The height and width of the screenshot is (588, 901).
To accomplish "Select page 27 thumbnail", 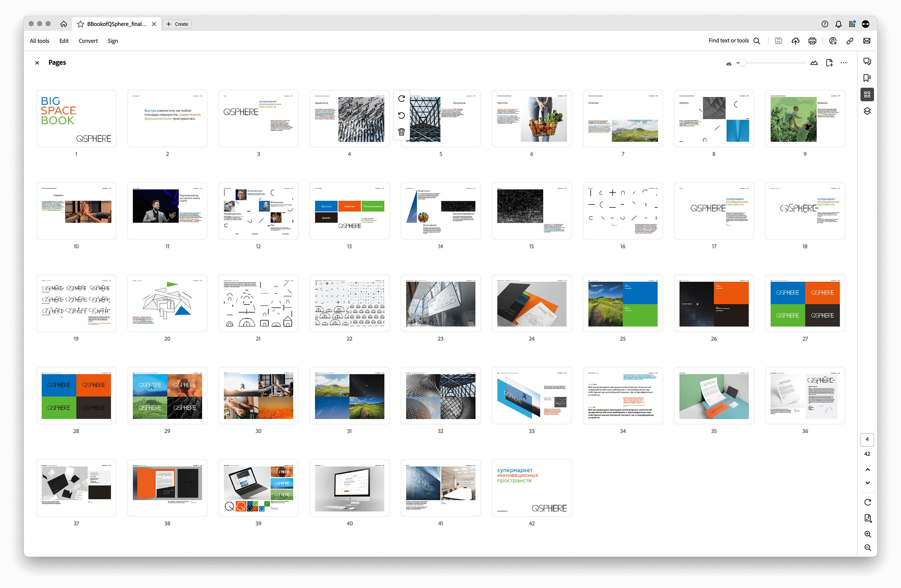I will tap(805, 304).
